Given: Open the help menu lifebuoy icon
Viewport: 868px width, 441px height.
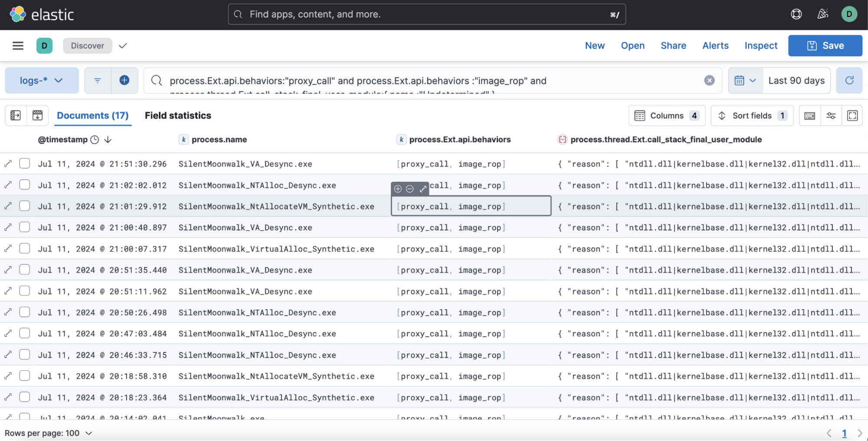Looking at the screenshot, I should tap(796, 14).
